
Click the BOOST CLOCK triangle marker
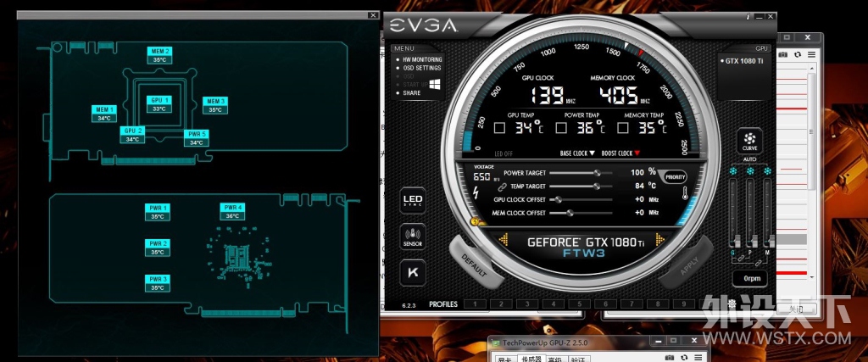tap(637, 153)
